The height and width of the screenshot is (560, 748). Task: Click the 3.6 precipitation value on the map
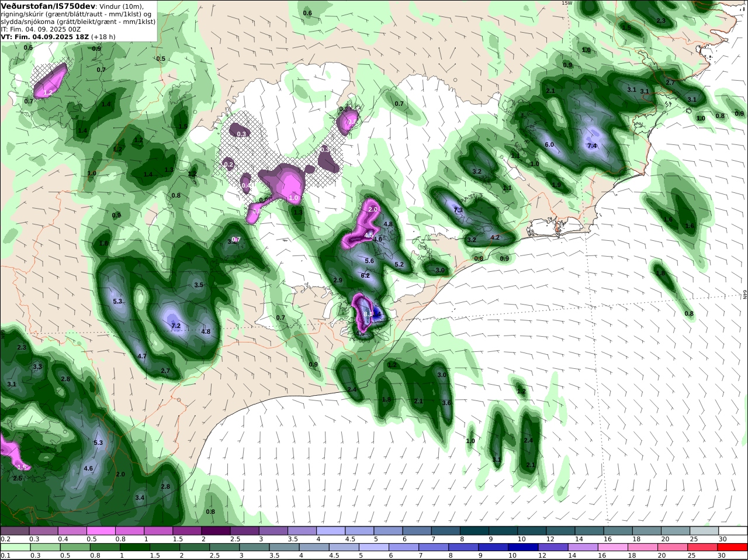(446, 403)
